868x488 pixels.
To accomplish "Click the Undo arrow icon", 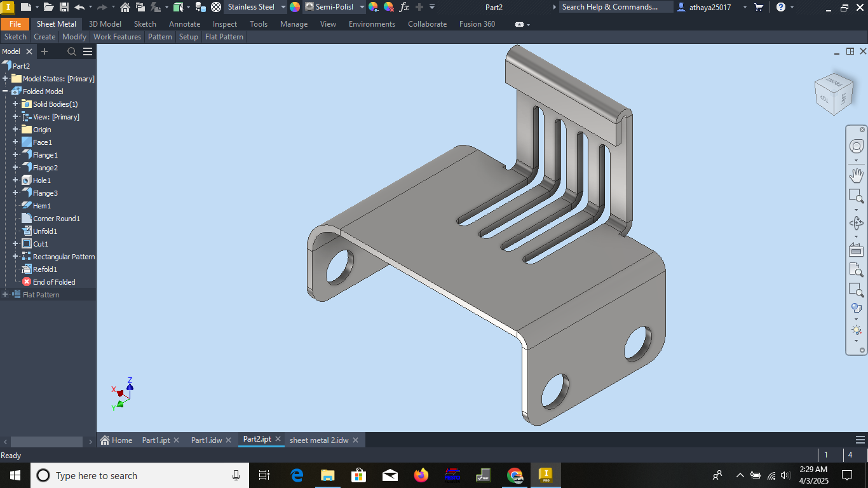I will click(x=79, y=7).
